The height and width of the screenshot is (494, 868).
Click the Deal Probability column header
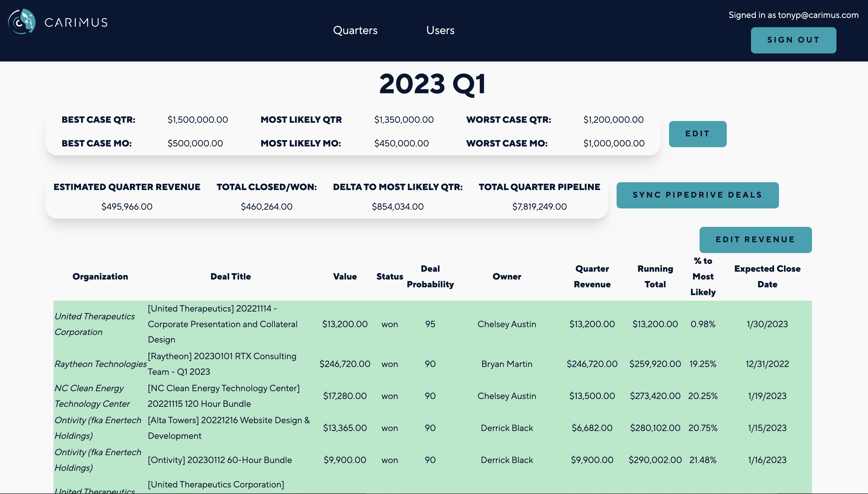click(430, 276)
